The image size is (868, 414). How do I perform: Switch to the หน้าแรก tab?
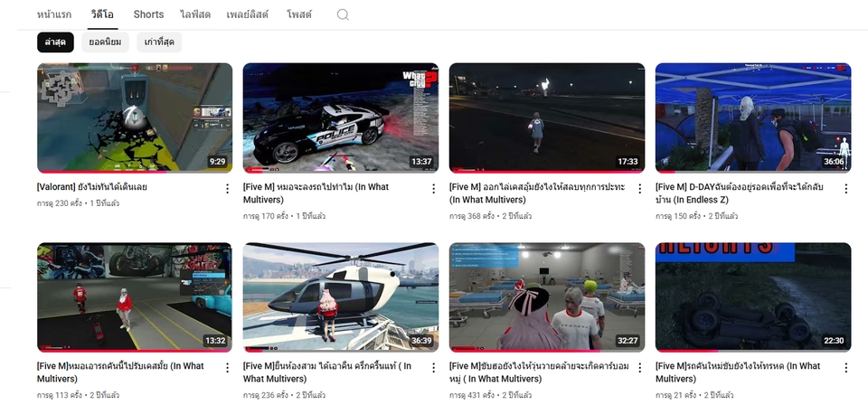point(55,14)
